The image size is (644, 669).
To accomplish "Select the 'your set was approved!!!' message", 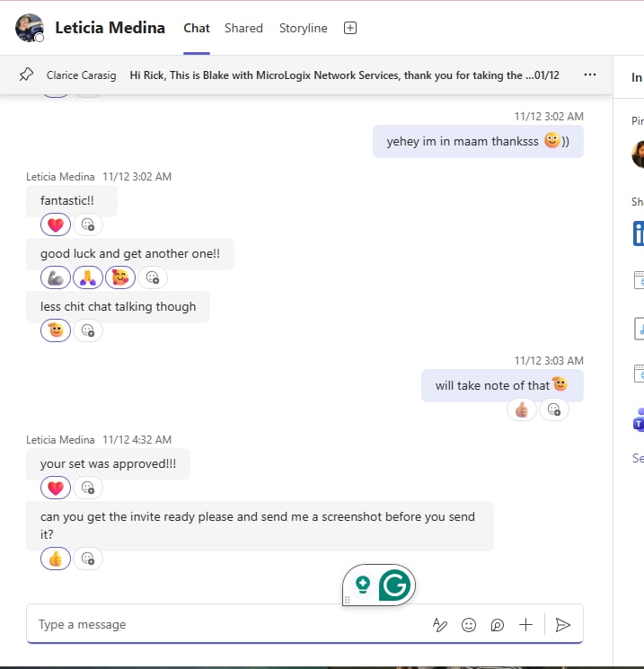I will [x=109, y=463].
